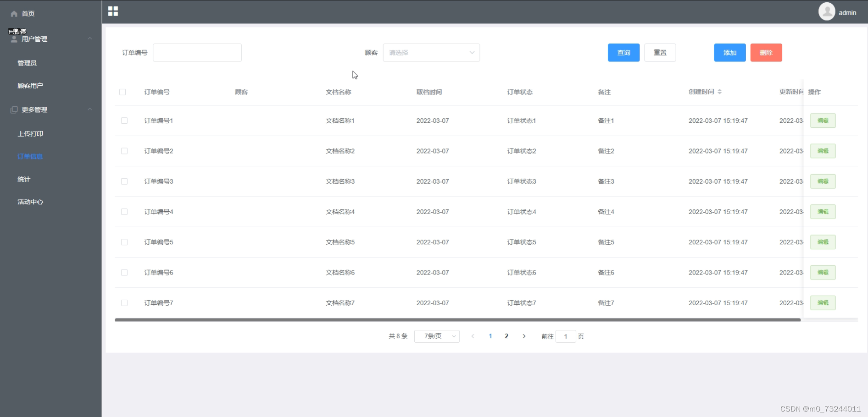Click the 备注7 cell
Image resolution: width=868 pixels, height=417 pixels.
[606, 303]
